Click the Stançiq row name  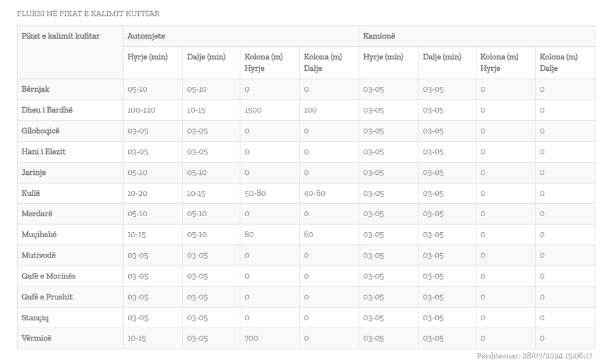[35, 318]
